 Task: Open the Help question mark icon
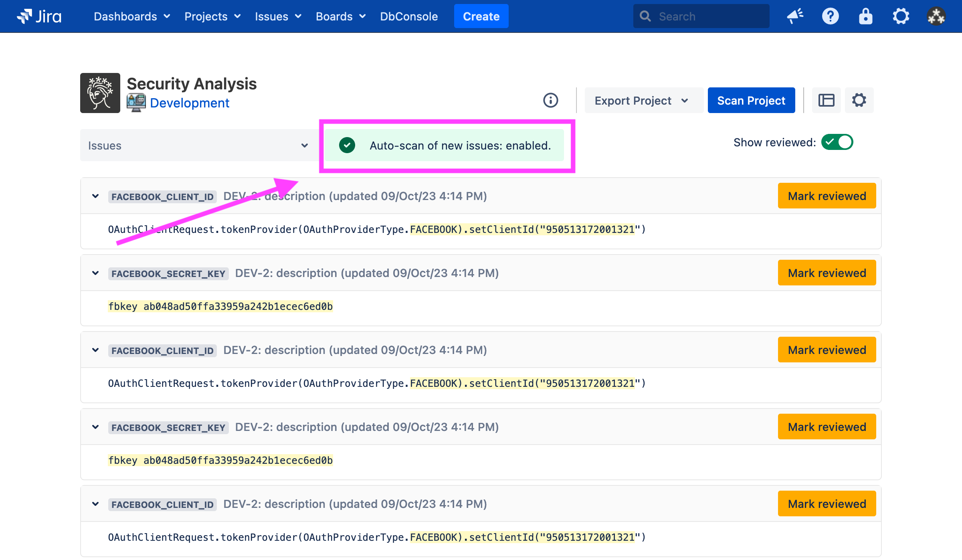click(x=830, y=16)
